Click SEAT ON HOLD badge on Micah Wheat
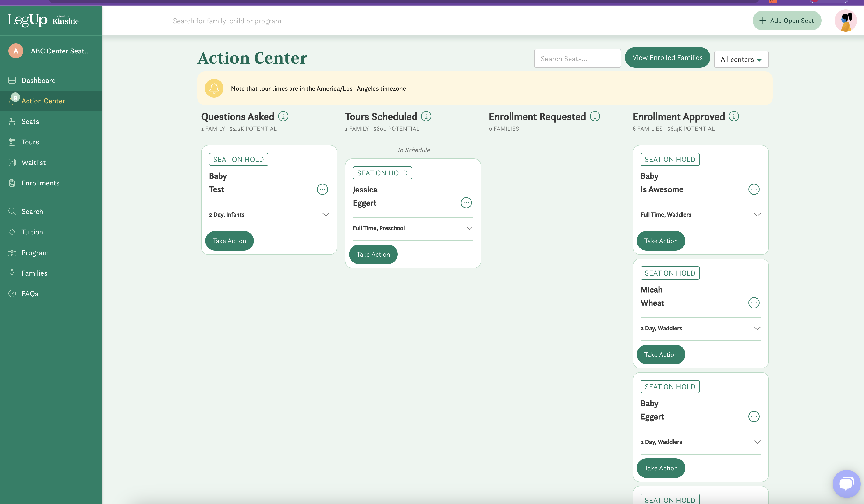Screen dimensions: 864x504 coord(670,273)
